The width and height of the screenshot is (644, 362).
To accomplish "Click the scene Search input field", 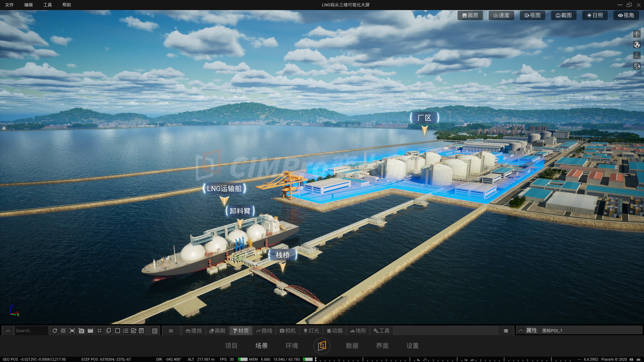I will click(31, 331).
